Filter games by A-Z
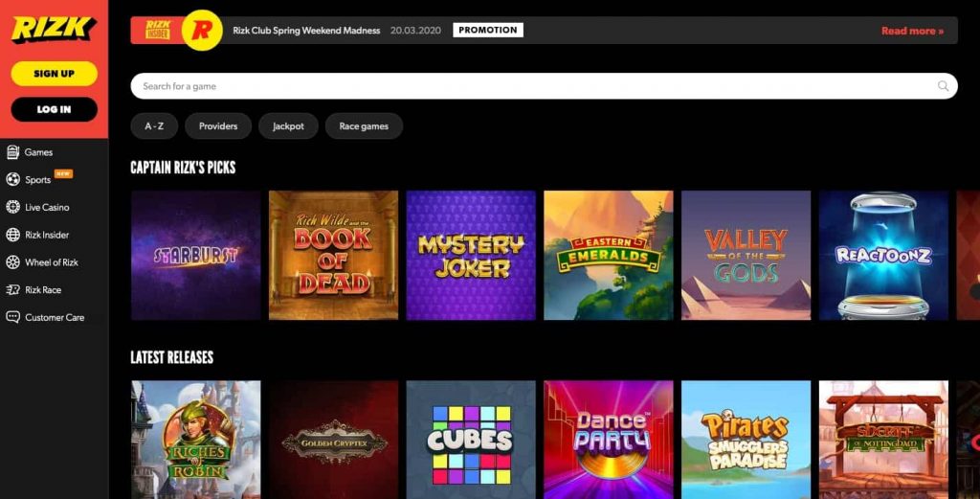 tap(154, 125)
